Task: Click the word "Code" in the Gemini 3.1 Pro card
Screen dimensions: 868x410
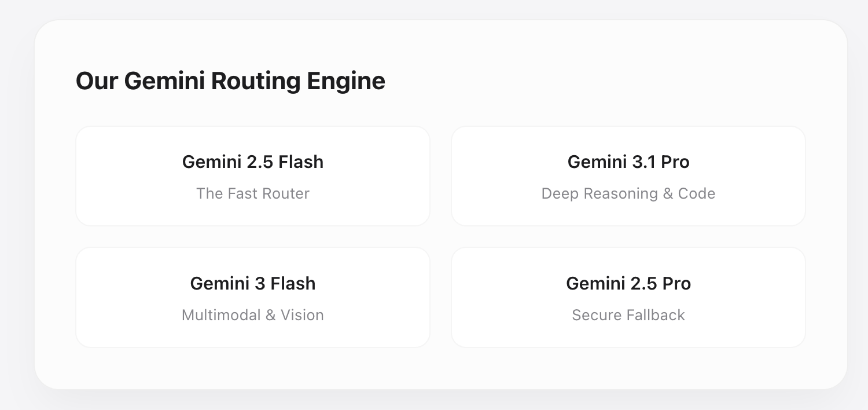Action: coord(697,193)
